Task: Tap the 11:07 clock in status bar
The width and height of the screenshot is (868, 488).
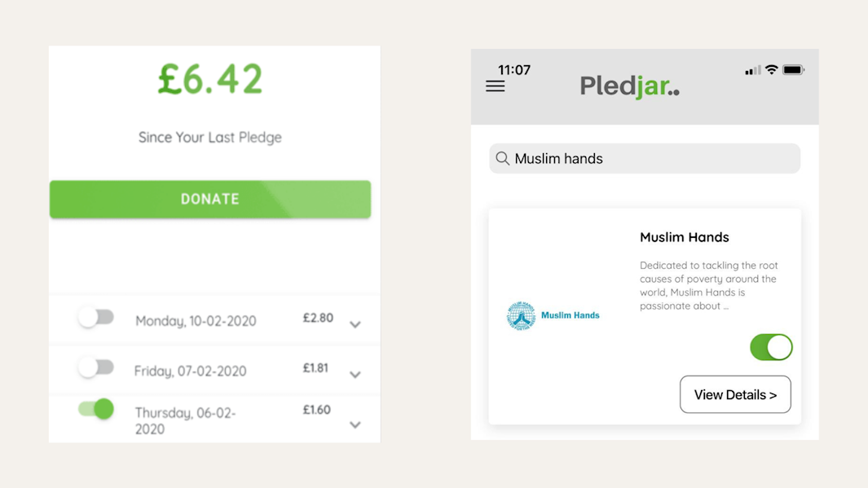Action: [513, 70]
